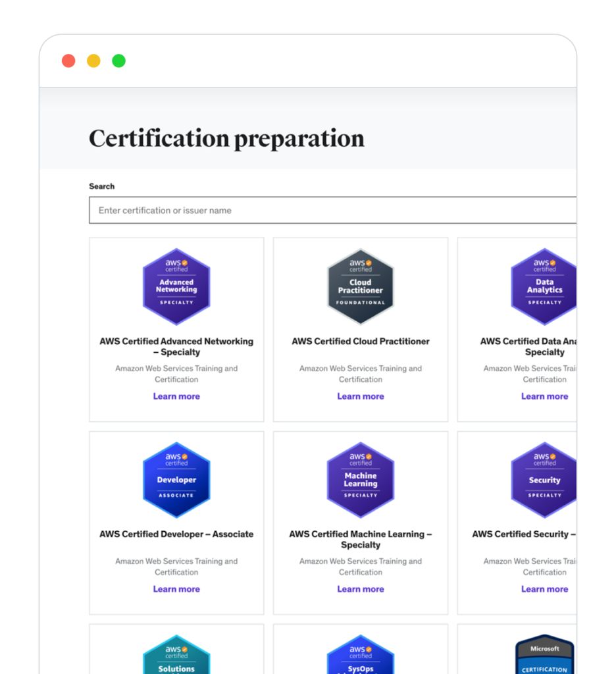Select the Data Analytics Specialty badge
The height and width of the screenshot is (674, 616).
(x=544, y=286)
